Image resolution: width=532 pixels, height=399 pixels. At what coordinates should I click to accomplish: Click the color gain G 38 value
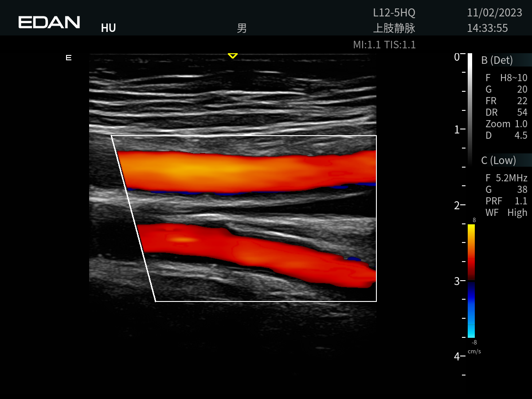[506, 190]
